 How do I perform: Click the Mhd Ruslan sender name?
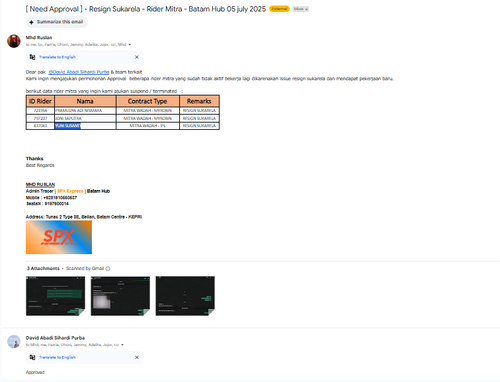coord(39,37)
